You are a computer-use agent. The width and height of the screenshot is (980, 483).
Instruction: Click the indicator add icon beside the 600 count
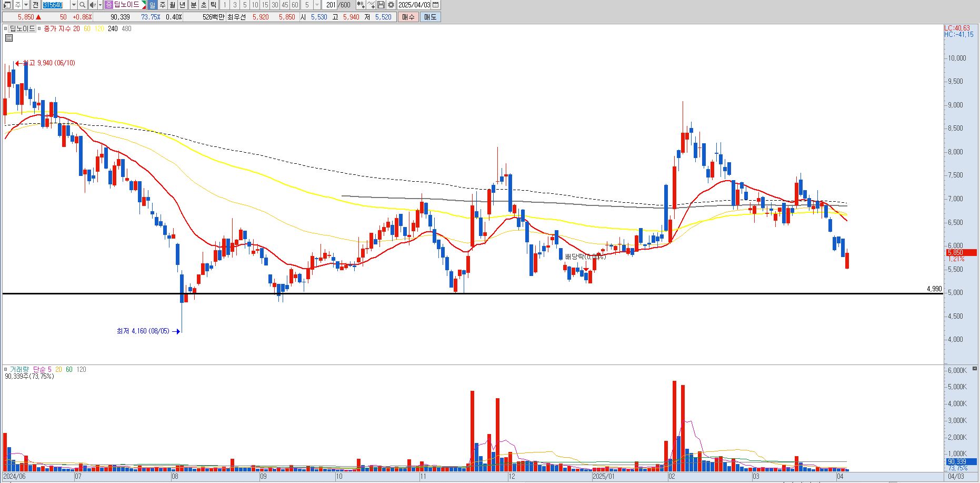click(361, 5)
